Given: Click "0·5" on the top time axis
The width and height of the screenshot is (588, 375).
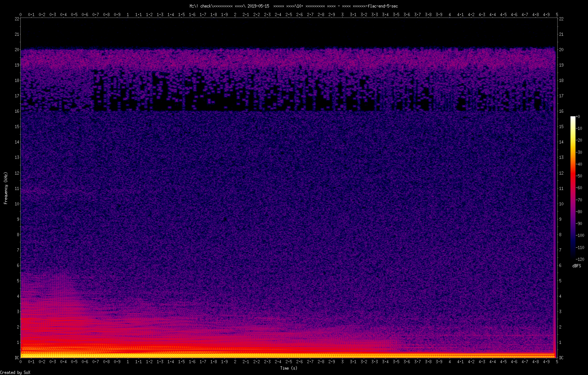Looking at the screenshot, I should coord(74,15).
